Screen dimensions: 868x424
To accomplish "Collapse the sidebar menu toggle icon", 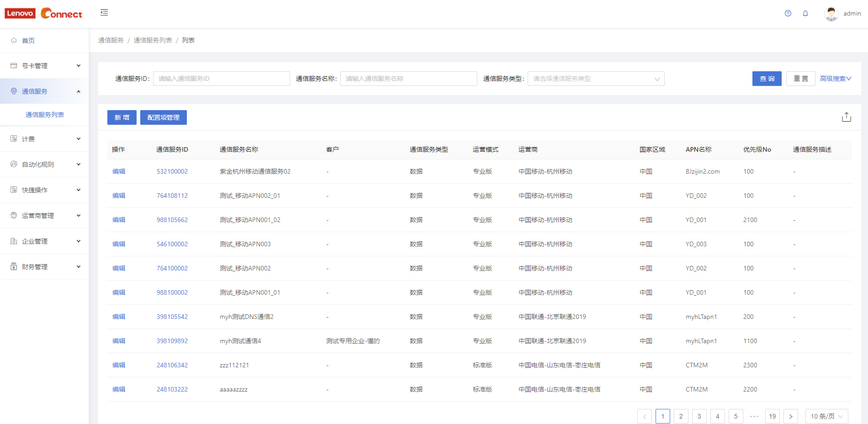I will (104, 13).
